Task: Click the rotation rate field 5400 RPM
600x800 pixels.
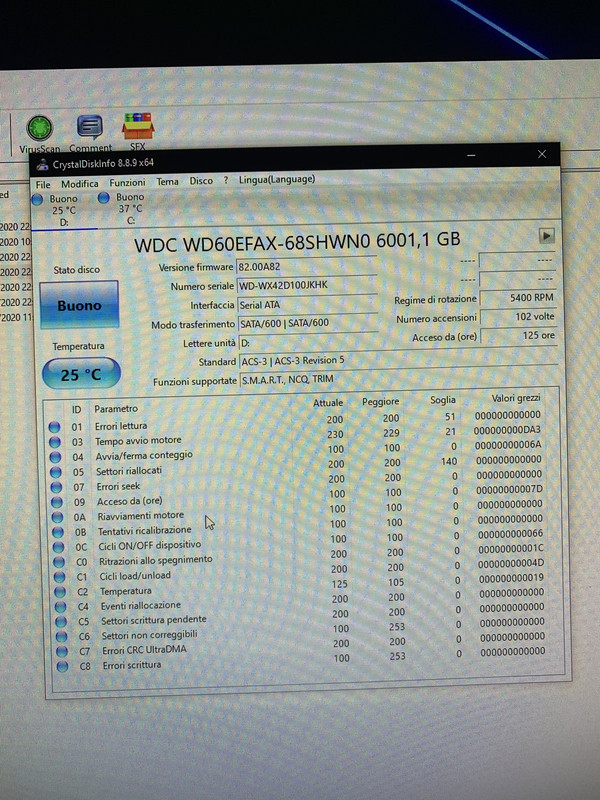Action: coord(518,298)
